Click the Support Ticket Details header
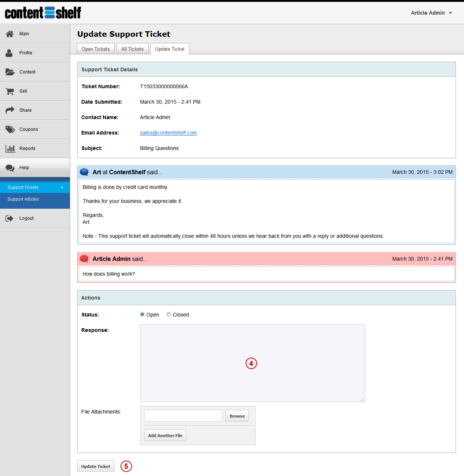The height and width of the screenshot is (476, 464). pos(267,69)
